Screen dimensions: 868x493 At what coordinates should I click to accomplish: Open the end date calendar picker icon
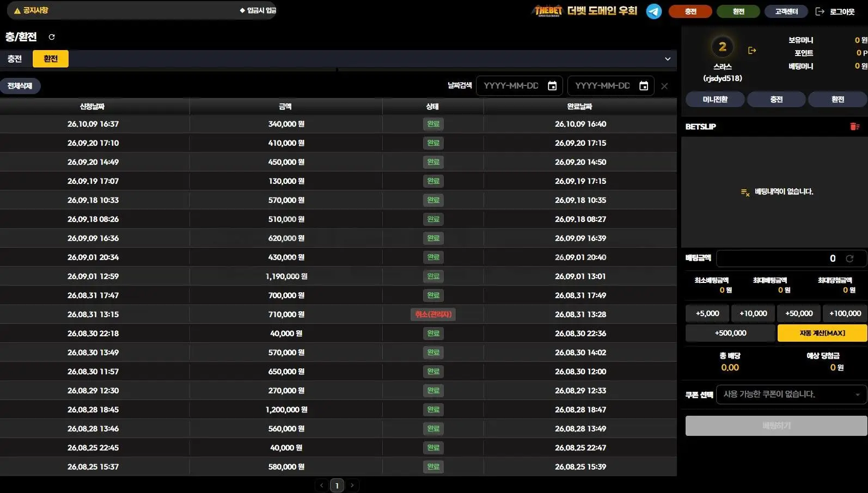point(644,86)
